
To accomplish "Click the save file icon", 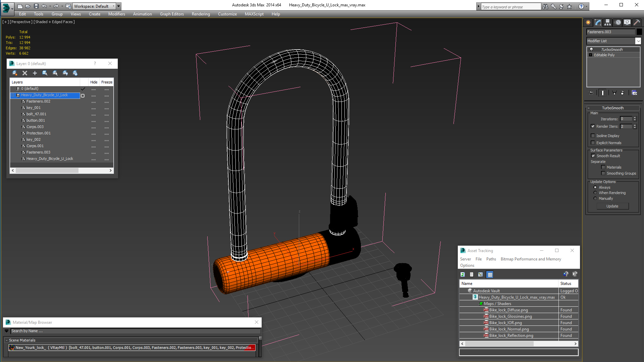I will (x=36, y=6).
